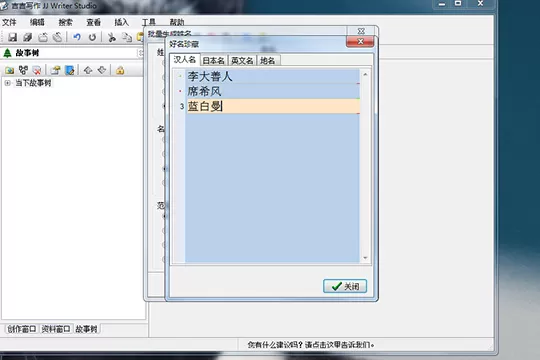Maximize the JJ Writer Studio window
The width and height of the screenshot is (540, 360).
[458, 4]
